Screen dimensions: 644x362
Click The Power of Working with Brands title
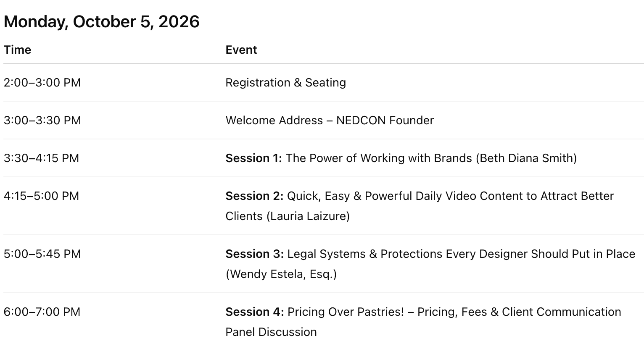(379, 158)
